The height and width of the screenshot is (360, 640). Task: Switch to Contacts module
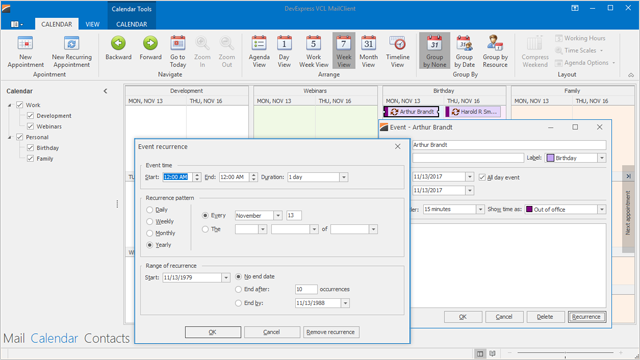107,338
